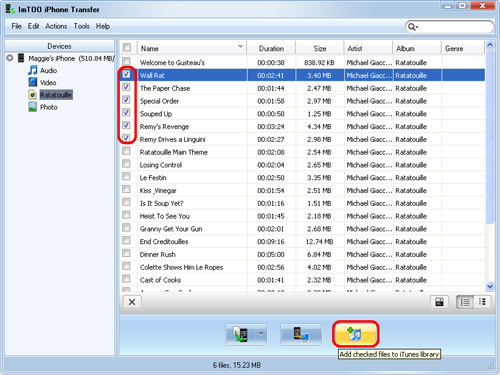Click the Video film icon
The width and height of the screenshot is (500, 375).
[33, 82]
